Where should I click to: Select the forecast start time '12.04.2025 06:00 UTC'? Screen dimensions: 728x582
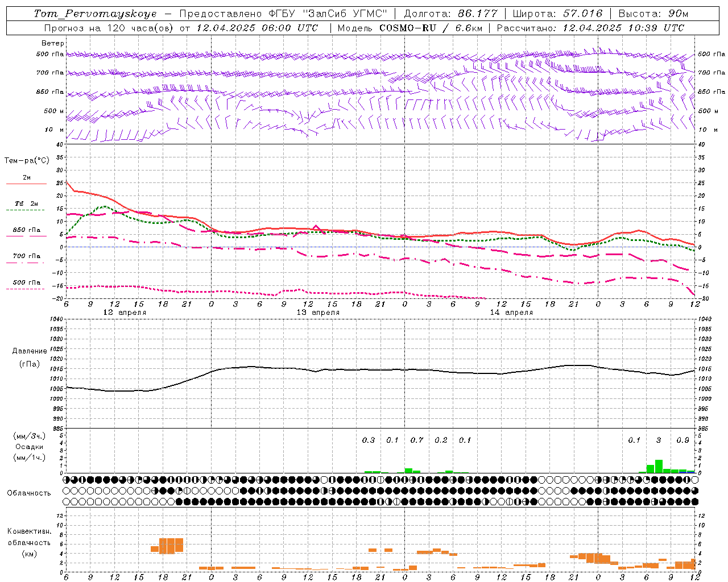(257, 28)
